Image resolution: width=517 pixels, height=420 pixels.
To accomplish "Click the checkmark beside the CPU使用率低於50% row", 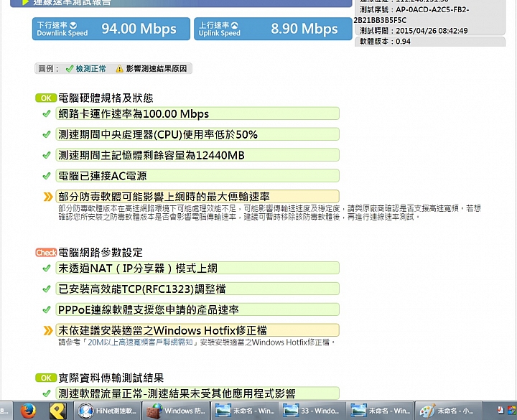I will (x=47, y=134).
